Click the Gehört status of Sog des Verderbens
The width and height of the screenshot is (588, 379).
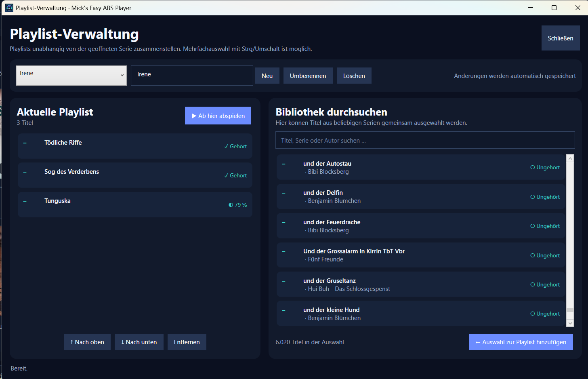point(235,175)
